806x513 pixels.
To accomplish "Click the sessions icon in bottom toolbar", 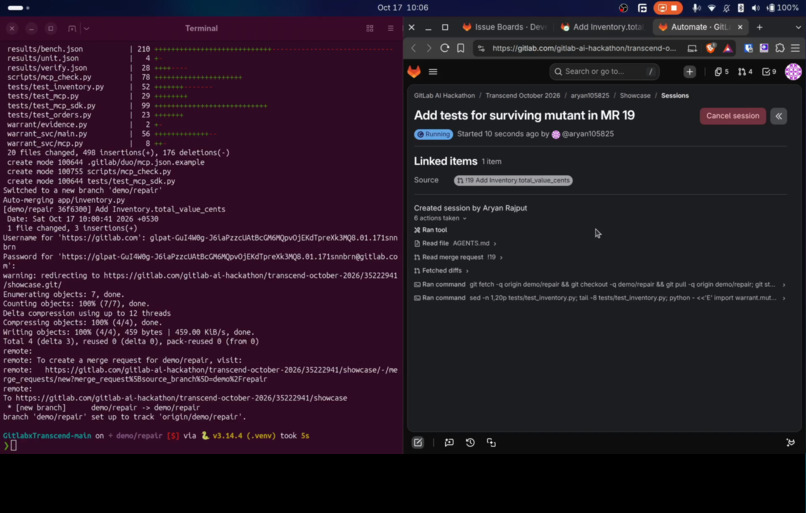I will click(x=491, y=443).
